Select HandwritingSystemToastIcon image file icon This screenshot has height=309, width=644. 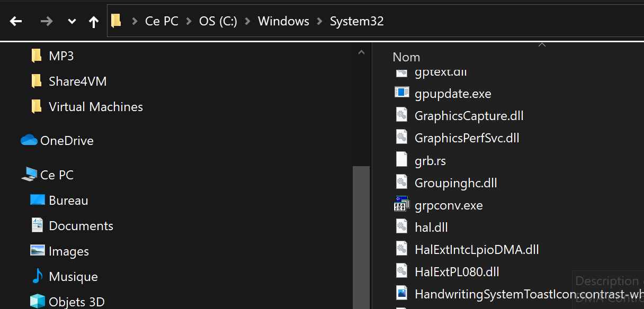click(402, 293)
